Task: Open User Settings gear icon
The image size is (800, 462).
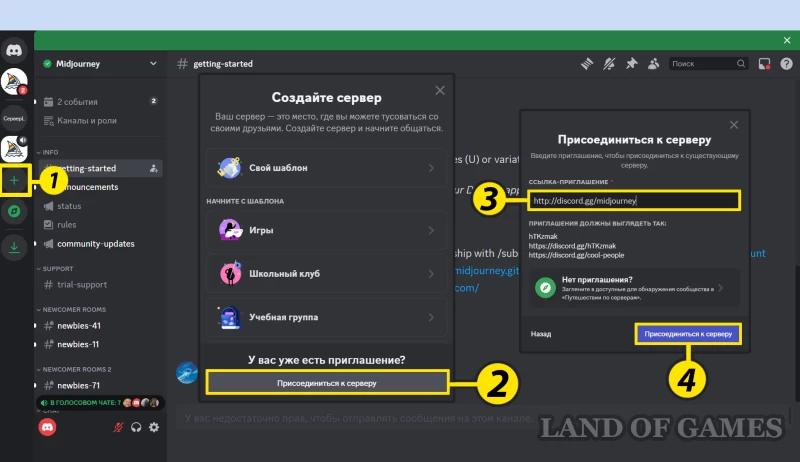Action: click(x=154, y=427)
